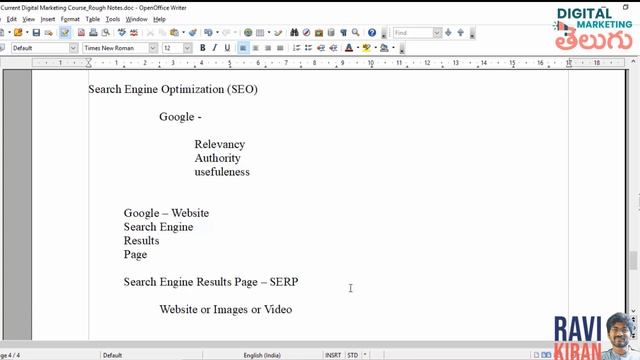640x360 pixels.
Task: Click Find Previous up arrow
Action: pyautogui.click(x=460, y=33)
